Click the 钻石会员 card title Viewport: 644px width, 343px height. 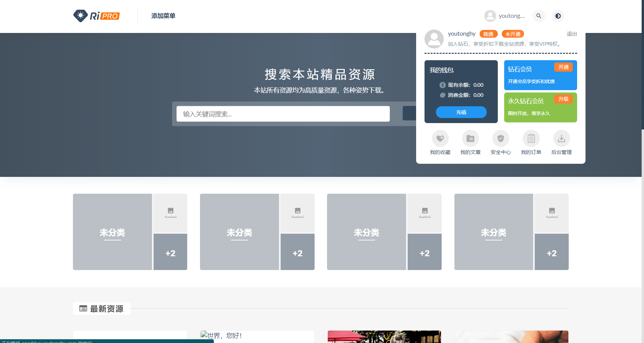coord(520,69)
